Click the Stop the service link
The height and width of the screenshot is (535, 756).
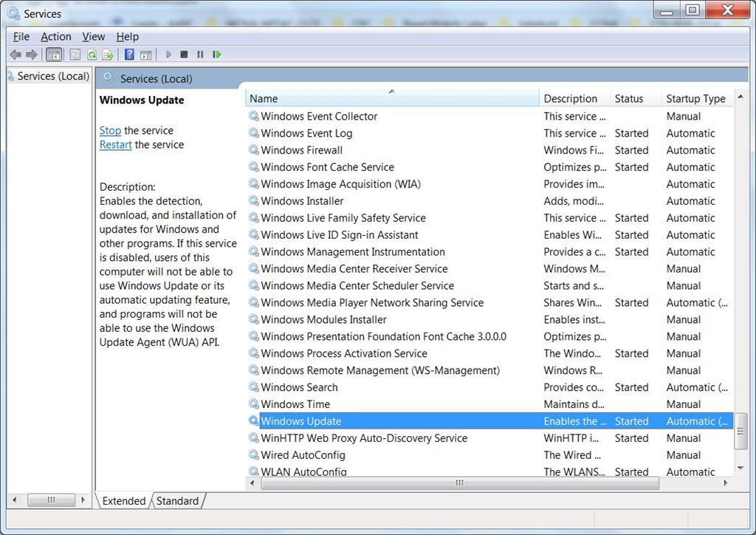tap(111, 130)
